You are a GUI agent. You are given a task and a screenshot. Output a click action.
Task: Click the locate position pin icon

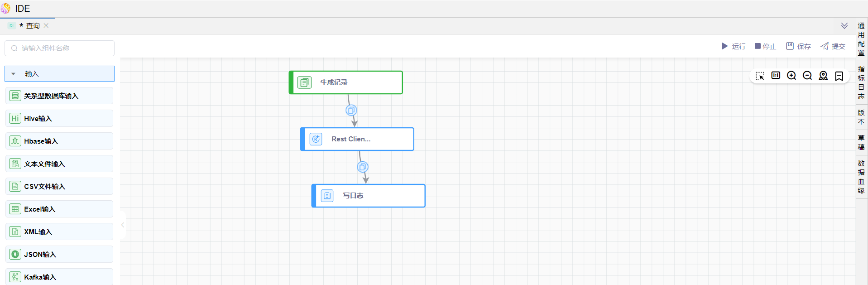tap(823, 76)
